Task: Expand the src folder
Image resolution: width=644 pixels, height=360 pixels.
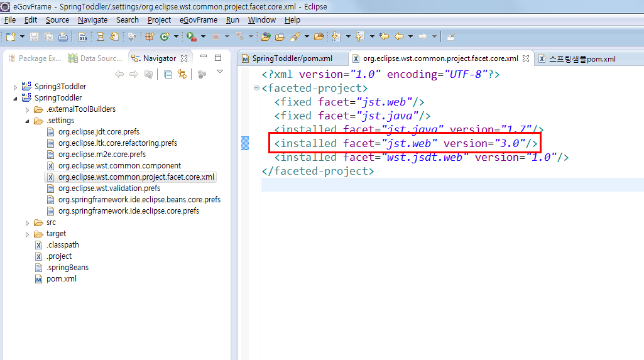Action: (x=27, y=223)
